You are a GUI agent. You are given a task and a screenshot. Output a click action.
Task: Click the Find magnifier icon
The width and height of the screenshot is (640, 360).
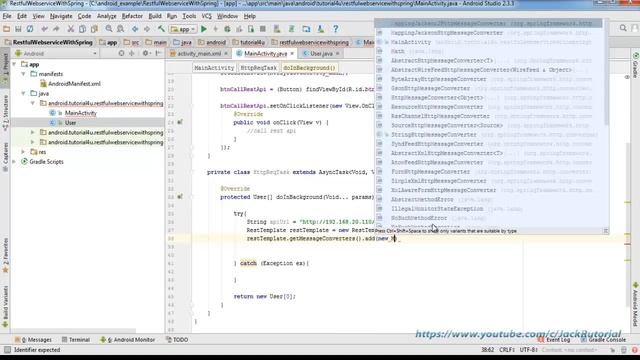click(109, 29)
